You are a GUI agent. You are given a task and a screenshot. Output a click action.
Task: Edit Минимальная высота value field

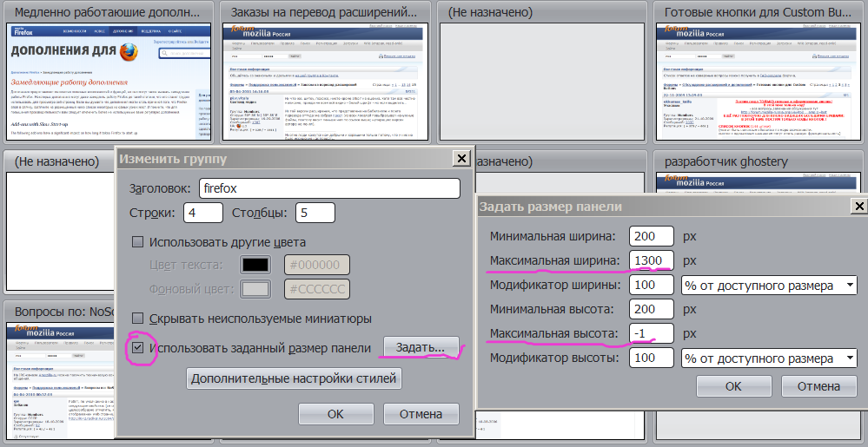click(x=652, y=309)
